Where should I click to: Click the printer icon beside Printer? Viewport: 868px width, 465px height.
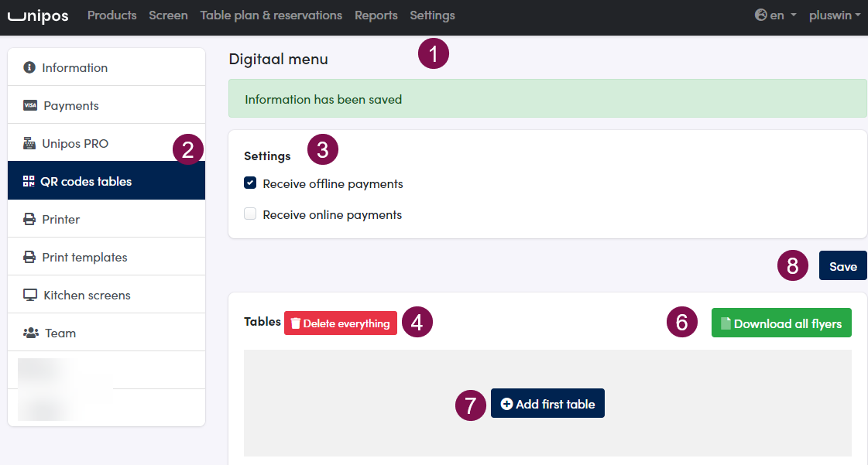coord(29,219)
